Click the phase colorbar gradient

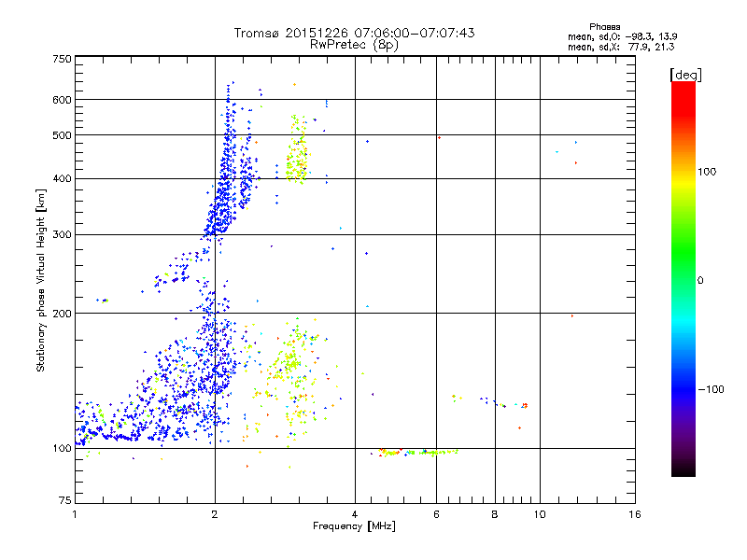684,279
